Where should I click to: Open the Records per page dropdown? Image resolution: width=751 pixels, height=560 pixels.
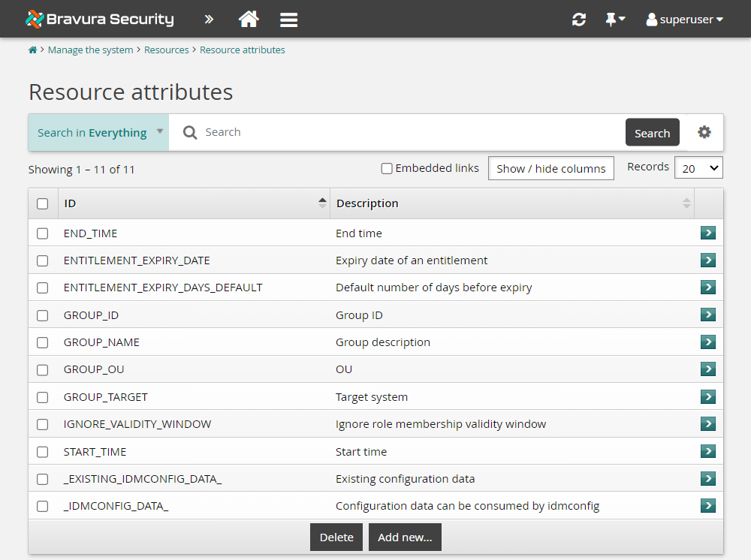click(x=698, y=167)
